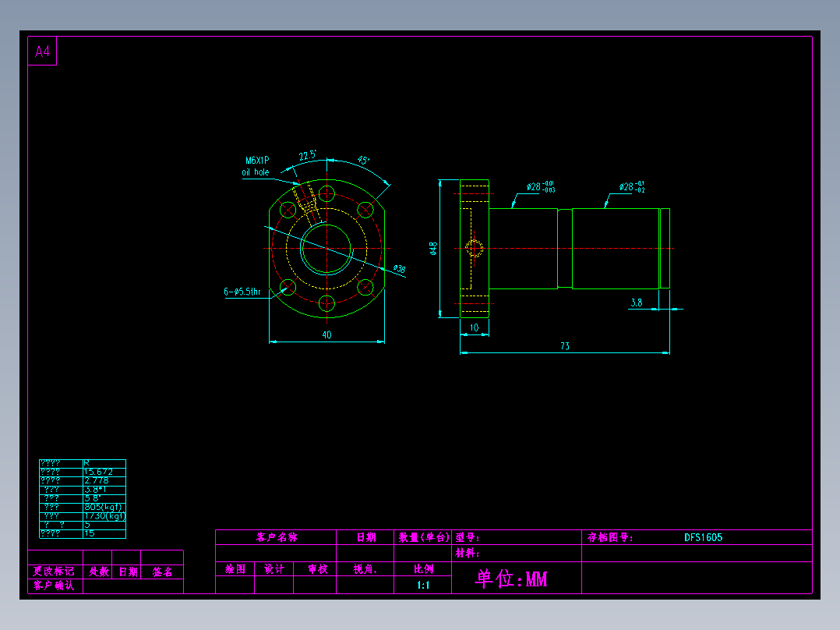Click the 805(kgf) table value
This screenshot has width=840, height=630.
click(104, 508)
